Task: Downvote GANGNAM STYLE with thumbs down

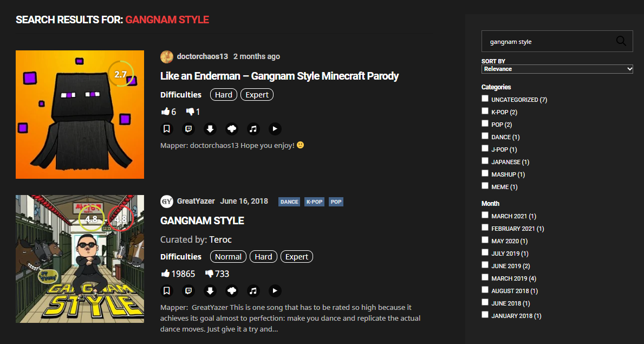Action: 209,274
